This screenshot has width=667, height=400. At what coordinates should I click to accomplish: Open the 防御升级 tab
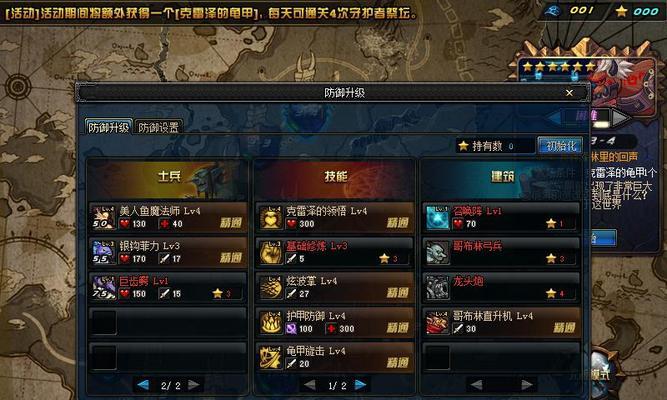click(108, 127)
